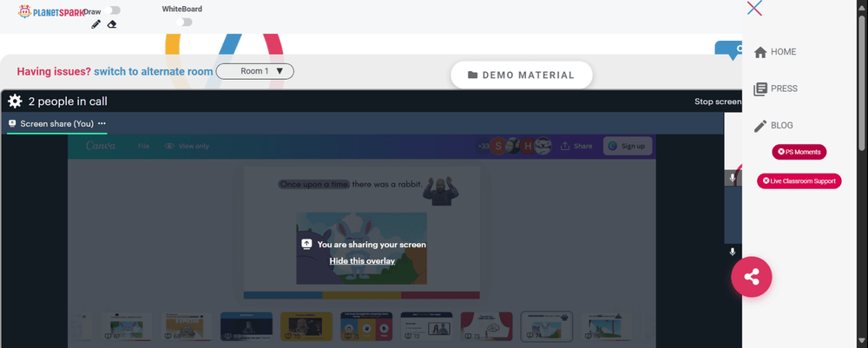Click switch to alternate room link
868x348 pixels.
click(154, 71)
